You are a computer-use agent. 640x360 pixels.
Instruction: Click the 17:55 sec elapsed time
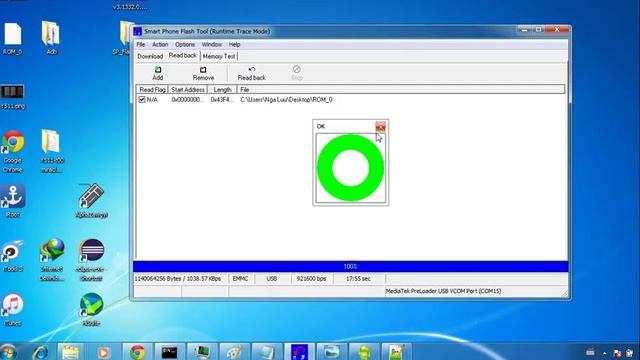[358, 279]
